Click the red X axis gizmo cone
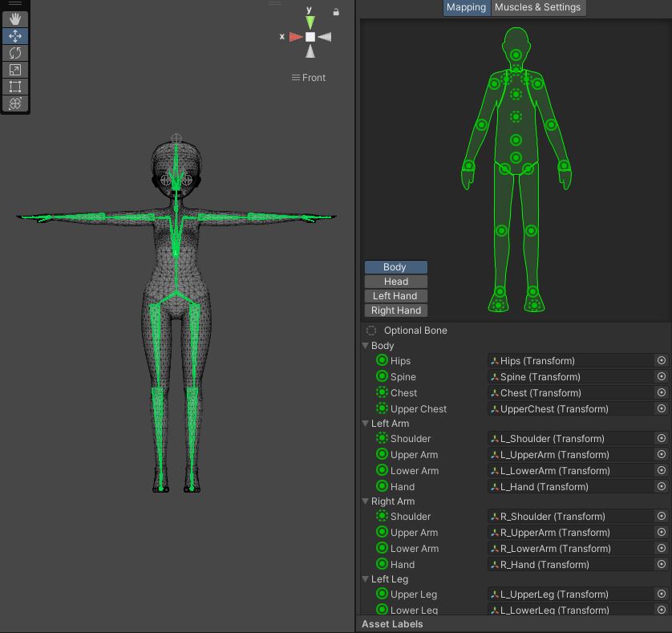Screen dimensions: 672x633 [296, 37]
